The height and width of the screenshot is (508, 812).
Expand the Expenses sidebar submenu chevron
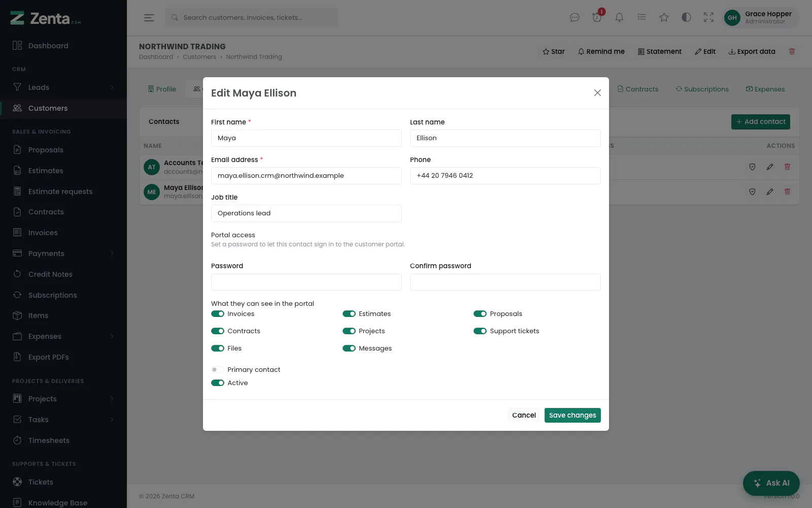point(112,336)
